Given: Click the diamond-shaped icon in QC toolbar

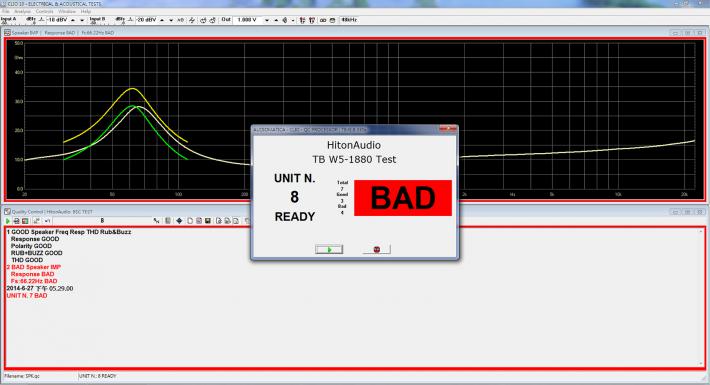Looking at the screenshot, I should pyautogui.click(x=179, y=221).
